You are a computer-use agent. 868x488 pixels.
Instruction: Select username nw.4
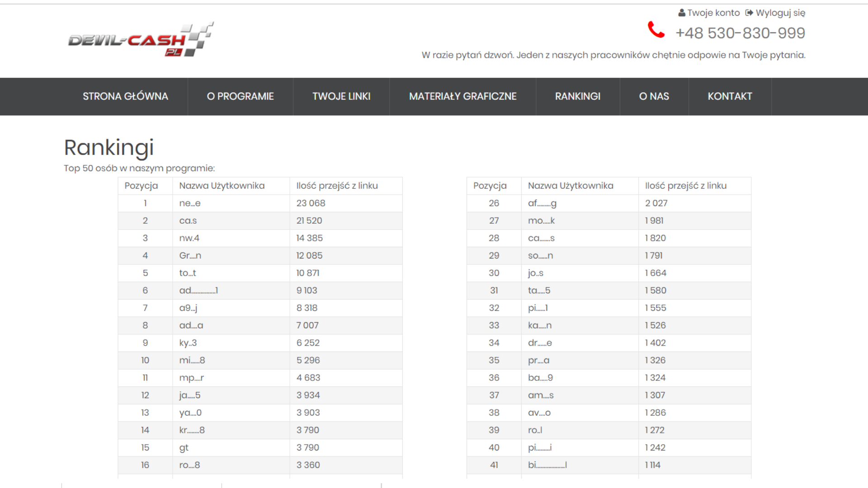(189, 238)
